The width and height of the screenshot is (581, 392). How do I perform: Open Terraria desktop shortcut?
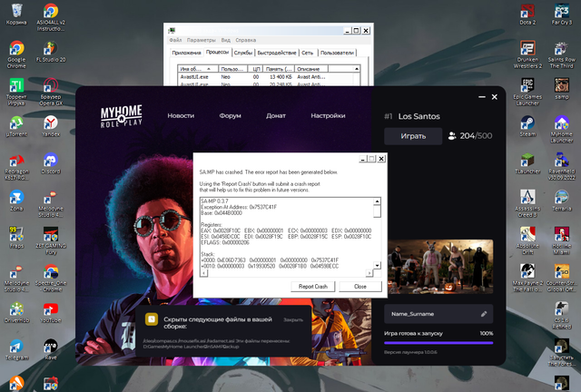(x=562, y=201)
